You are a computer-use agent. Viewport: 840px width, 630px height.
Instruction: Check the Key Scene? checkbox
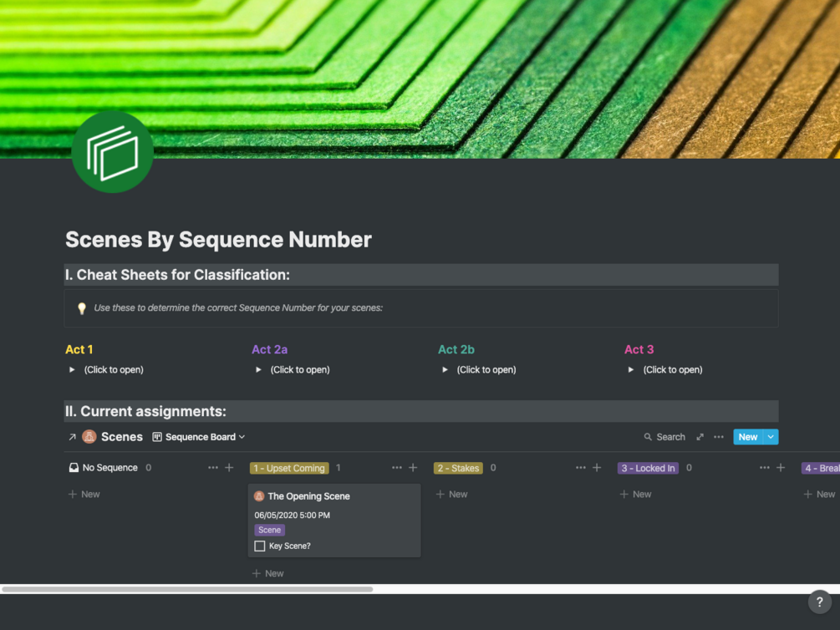pos(260,546)
